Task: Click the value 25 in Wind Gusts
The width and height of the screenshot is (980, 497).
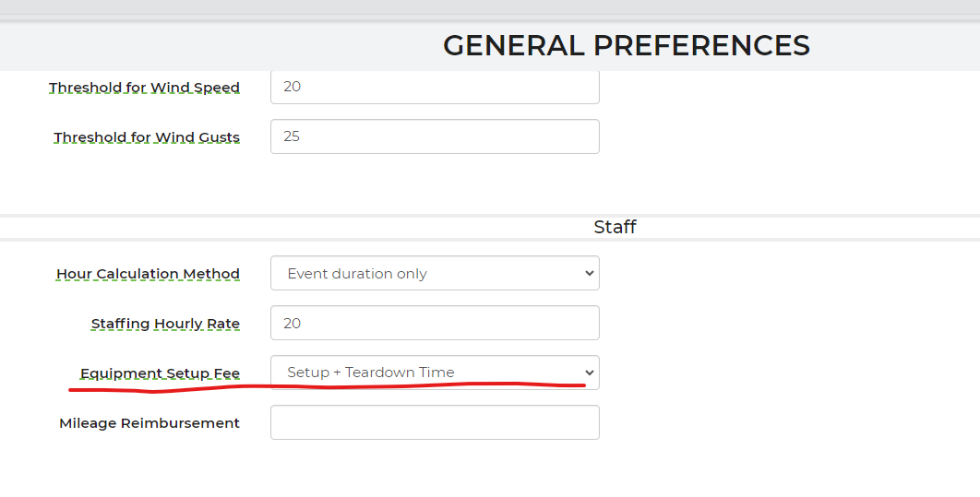Action: coord(292,136)
